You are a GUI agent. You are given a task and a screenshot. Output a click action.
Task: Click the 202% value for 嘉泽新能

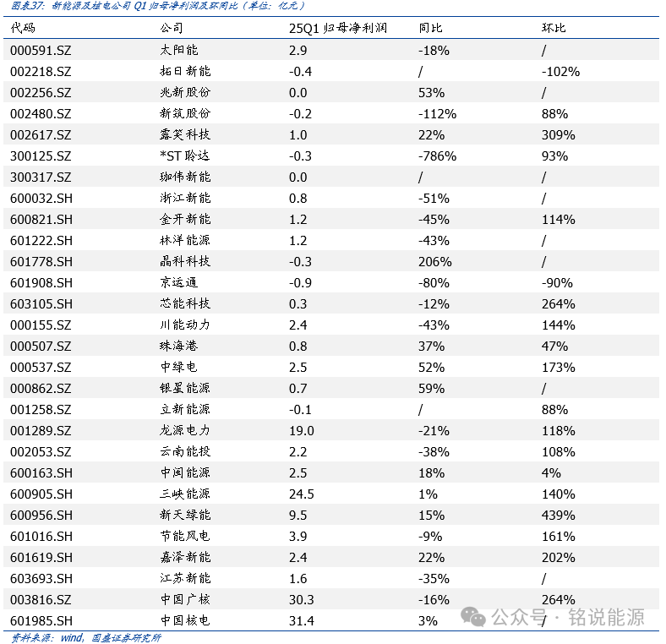pos(559,557)
